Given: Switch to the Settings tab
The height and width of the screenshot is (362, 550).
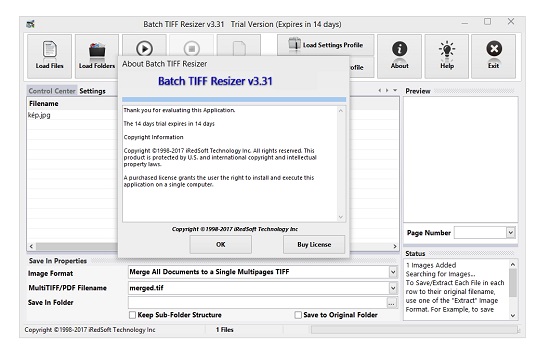Looking at the screenshot, I should click(92, 91).
